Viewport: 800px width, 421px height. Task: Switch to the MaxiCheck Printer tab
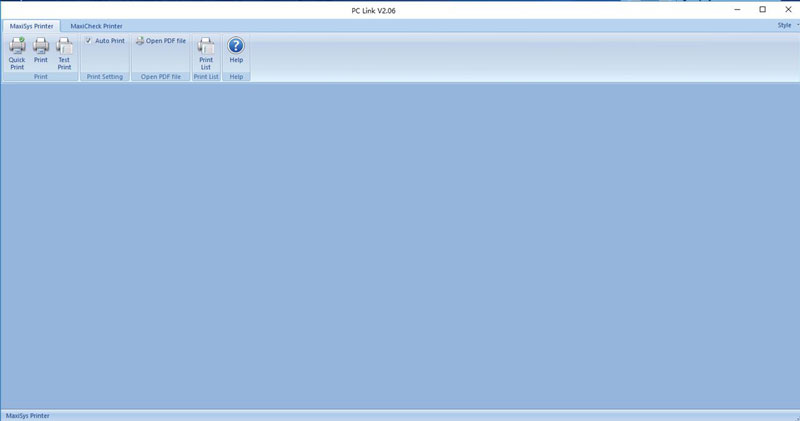coord(97,25)
